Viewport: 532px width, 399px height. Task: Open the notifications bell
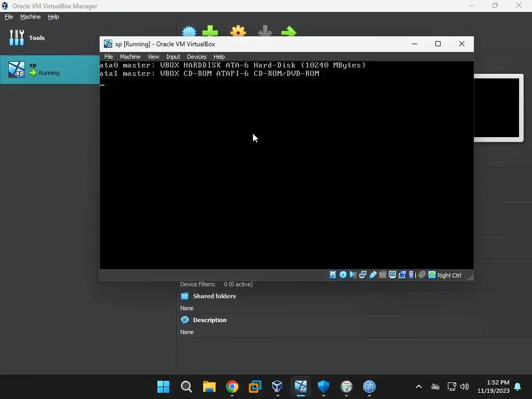[518, 387]
